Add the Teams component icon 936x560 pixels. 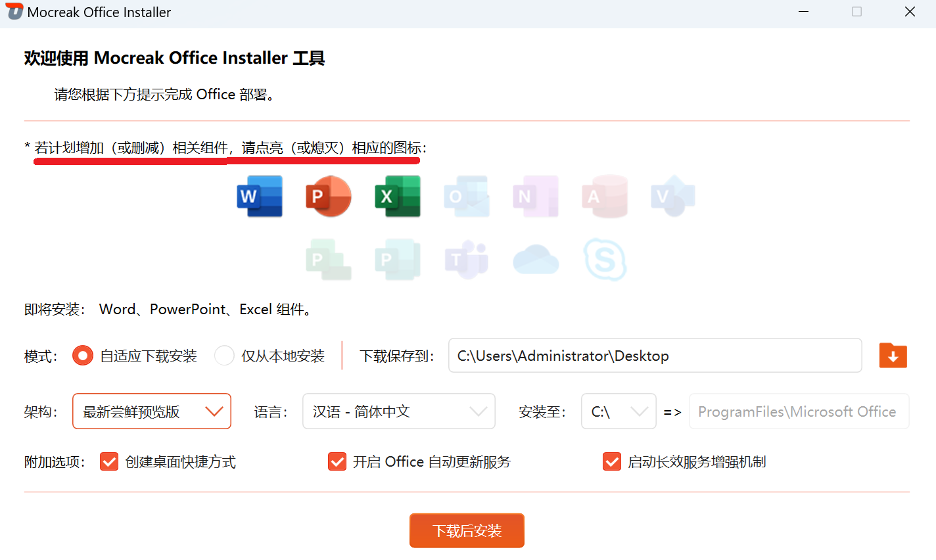tap(467, 260)
